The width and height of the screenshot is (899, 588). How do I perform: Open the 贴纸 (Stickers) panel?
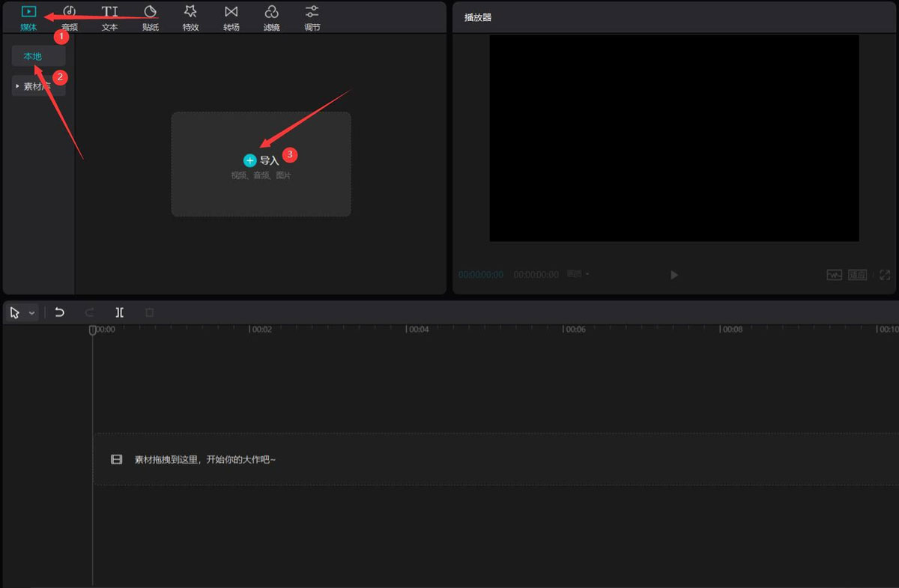click(x=149, y=16)
